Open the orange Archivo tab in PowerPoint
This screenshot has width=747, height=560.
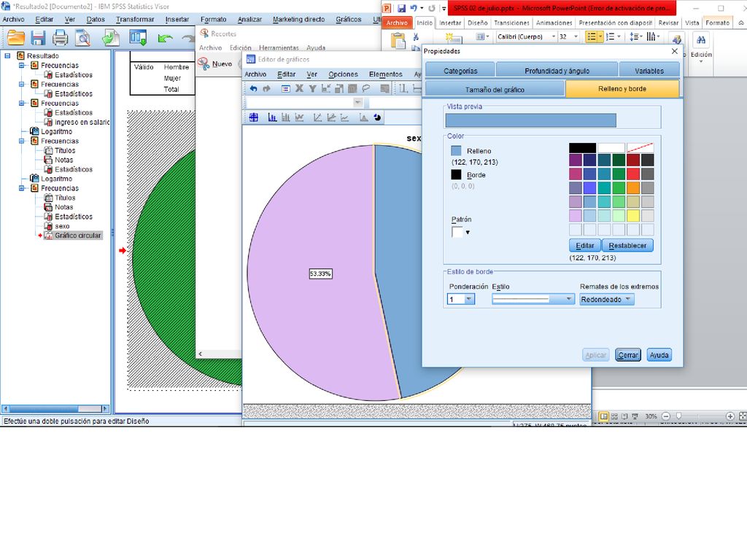(x=397, y=23)
